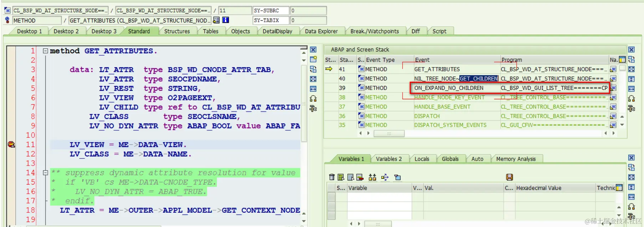Switch to the Desktop 2 tab
Image resolution: width=644 pixels, height=227 pixels.
pyautogui.click(x=66, y=31)
